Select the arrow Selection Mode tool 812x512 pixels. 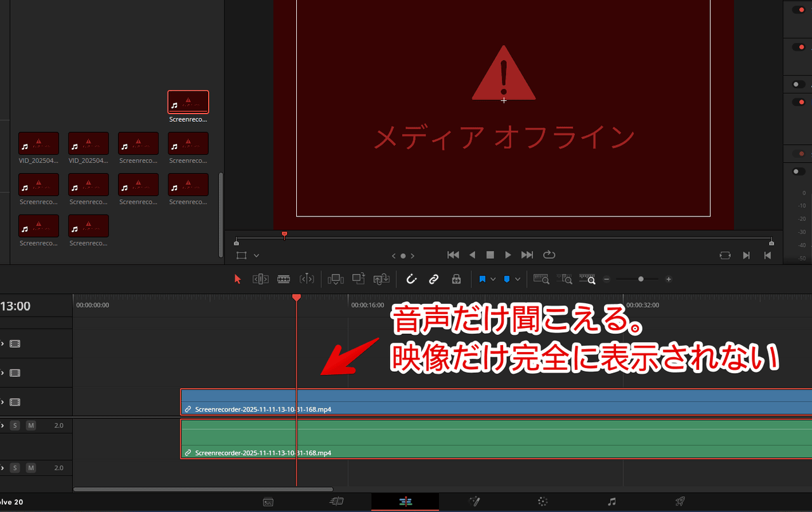[x=238, y=279]
